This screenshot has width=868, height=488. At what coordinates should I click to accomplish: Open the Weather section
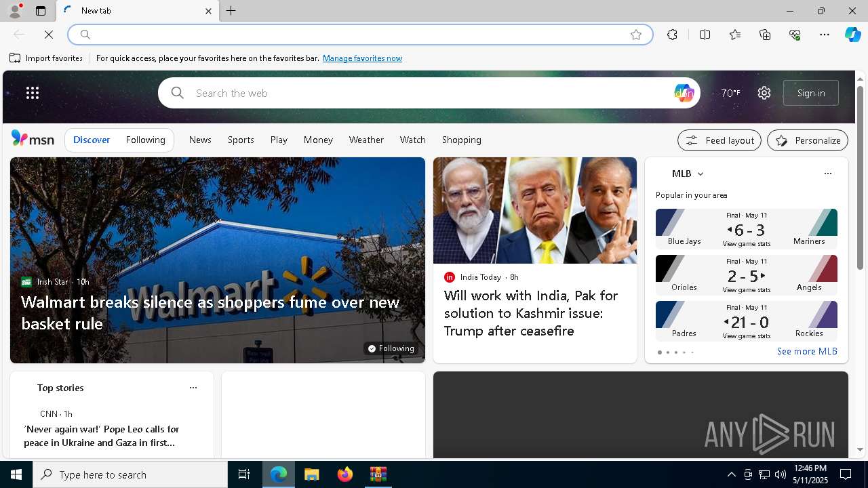coord(366,140)
